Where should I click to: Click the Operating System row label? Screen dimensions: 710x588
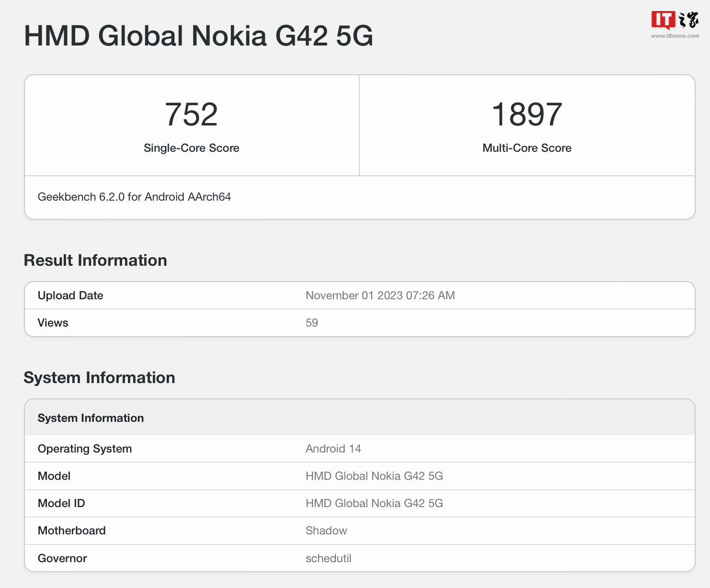tap(85, 449)
